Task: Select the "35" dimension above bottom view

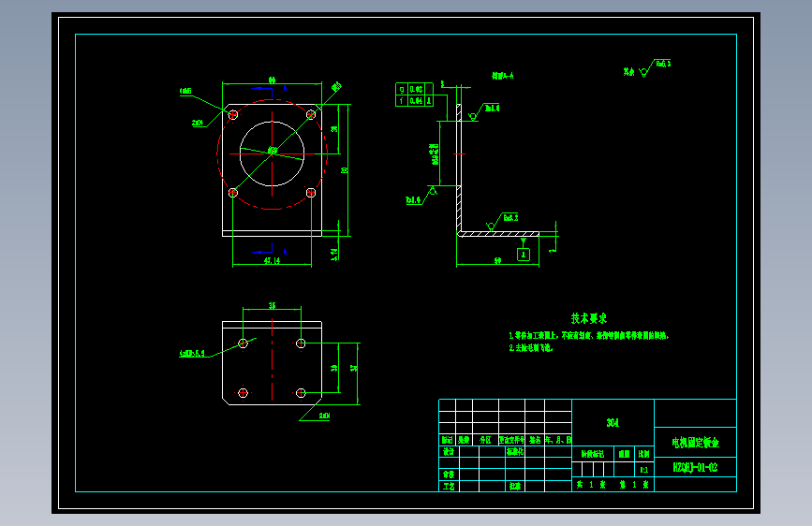Action: pyautogui.click(x=272, y=305)
